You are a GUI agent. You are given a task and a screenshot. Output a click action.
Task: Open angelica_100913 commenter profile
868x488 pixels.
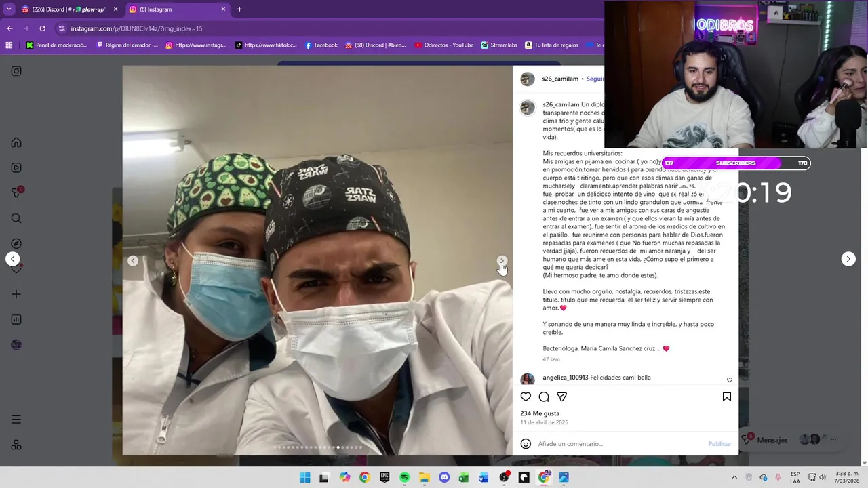tap(566, 378)
